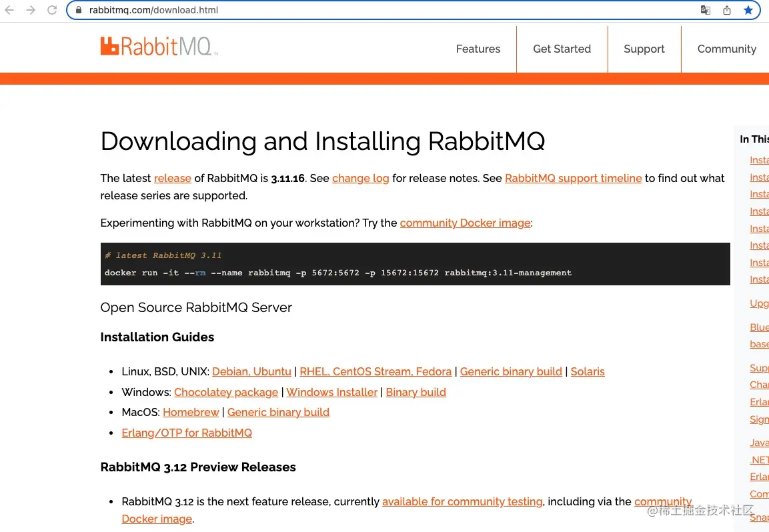Viewport: 769px width, 532px height.
Task: Open Chocolatey package link
Action: point(226,392)
